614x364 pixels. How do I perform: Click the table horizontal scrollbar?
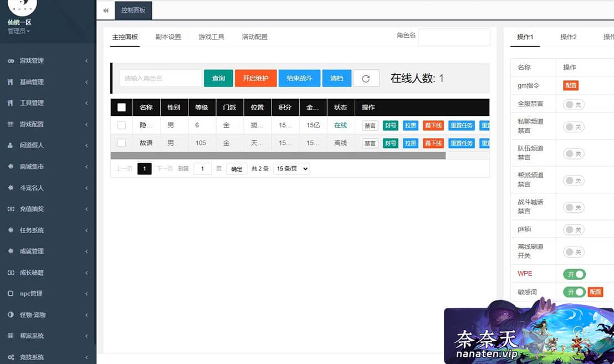[x=278, y=156]
